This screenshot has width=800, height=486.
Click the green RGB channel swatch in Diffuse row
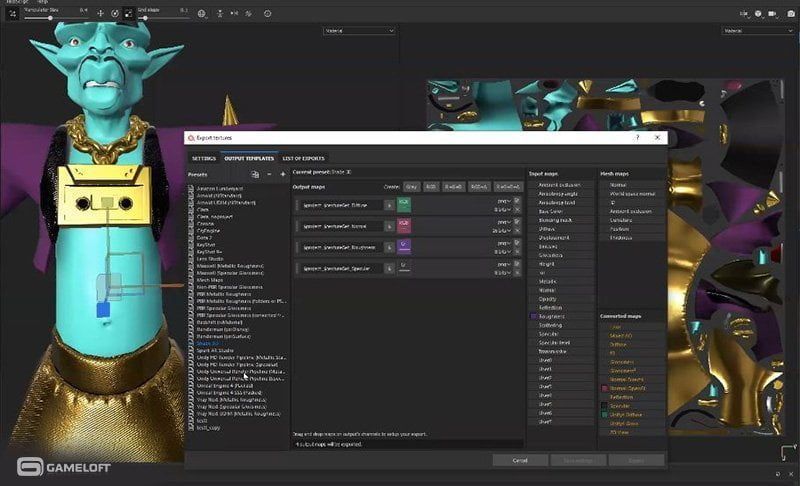coord(404,205)
